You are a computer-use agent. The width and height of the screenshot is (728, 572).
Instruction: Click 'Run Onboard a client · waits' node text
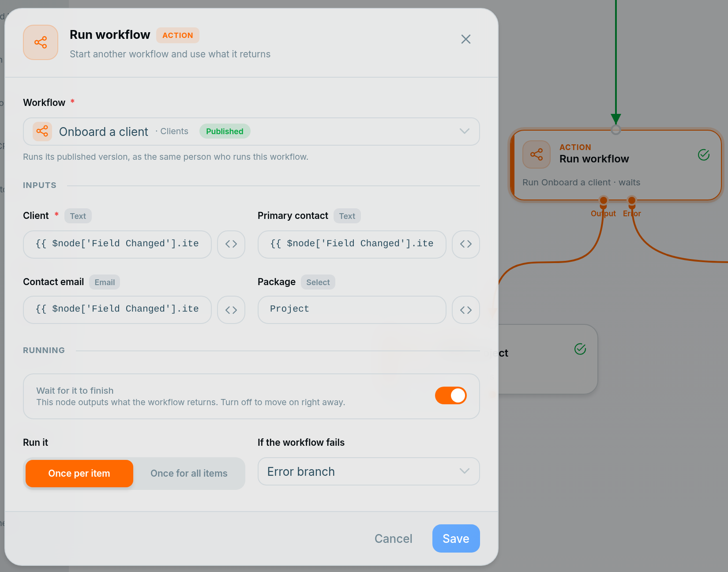tap(581, 182)
